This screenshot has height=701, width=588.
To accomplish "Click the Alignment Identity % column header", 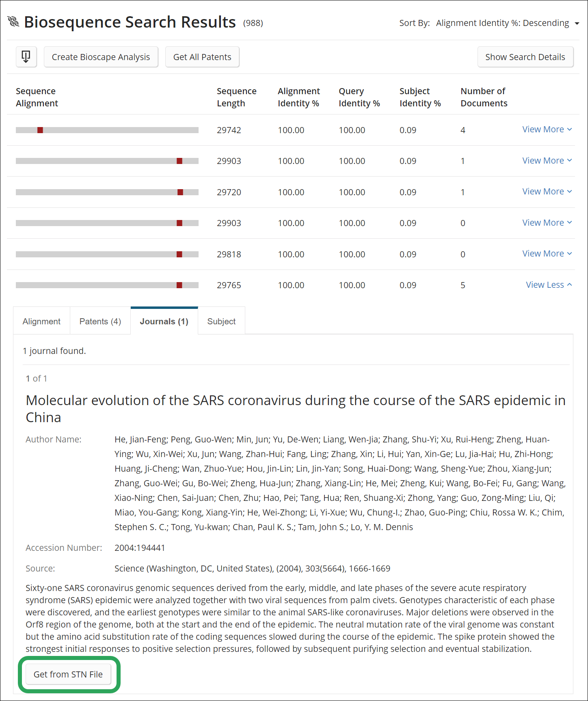I will pos(298,97).
